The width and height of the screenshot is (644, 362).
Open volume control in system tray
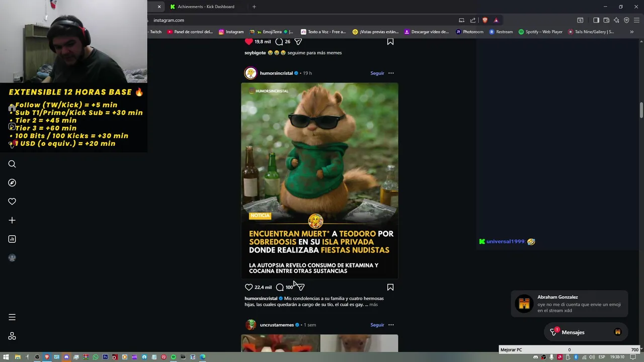coord(592,357)
